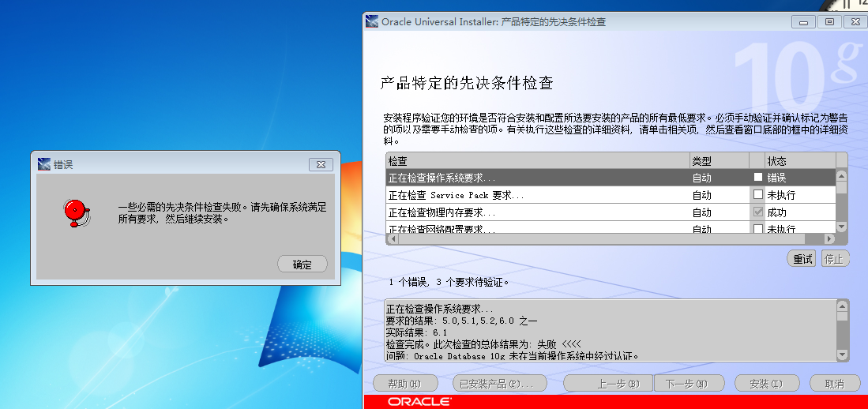
Task: Toggle checkbox for 正在检查操作系统要求 row
Action: [x=758, y=178]
